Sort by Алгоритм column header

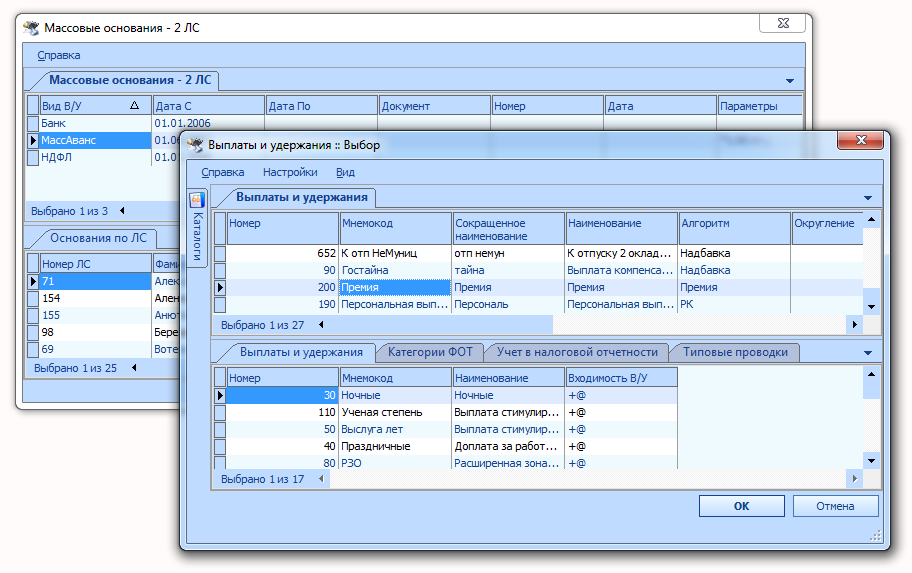tap(734, 229)
